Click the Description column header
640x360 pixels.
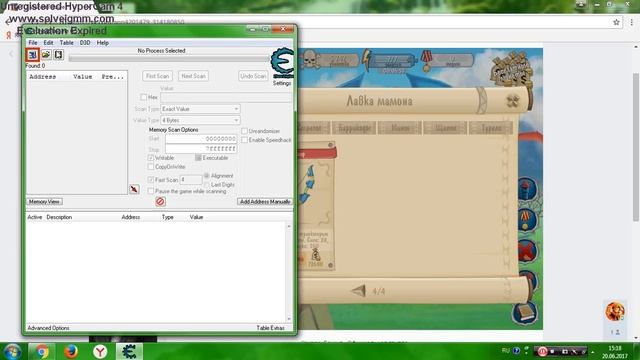(59, 217)
